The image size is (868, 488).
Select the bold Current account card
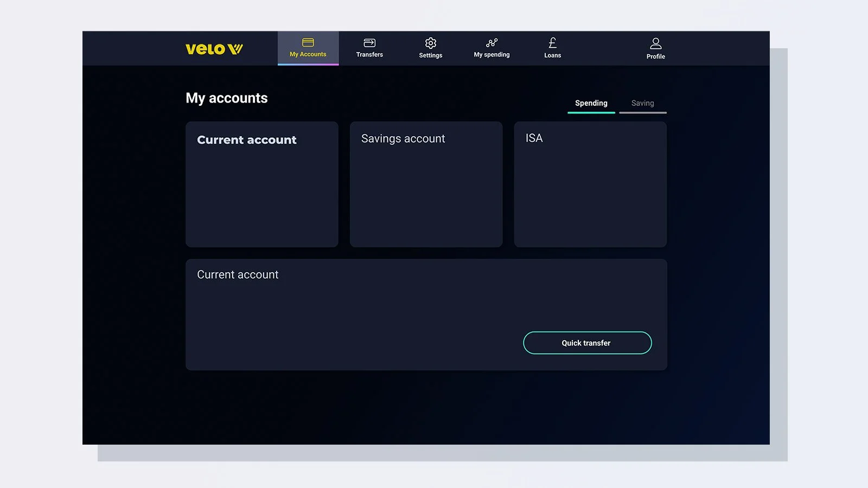tap(262, 184)
